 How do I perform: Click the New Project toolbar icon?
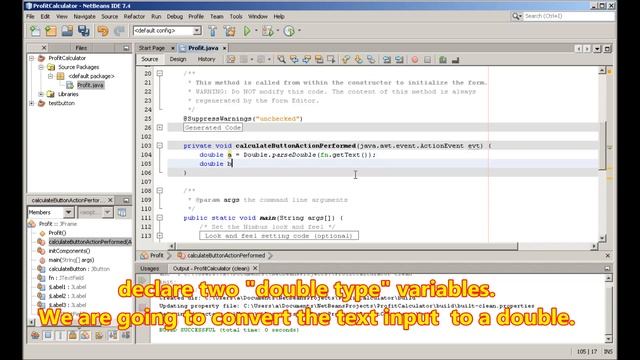51,31
